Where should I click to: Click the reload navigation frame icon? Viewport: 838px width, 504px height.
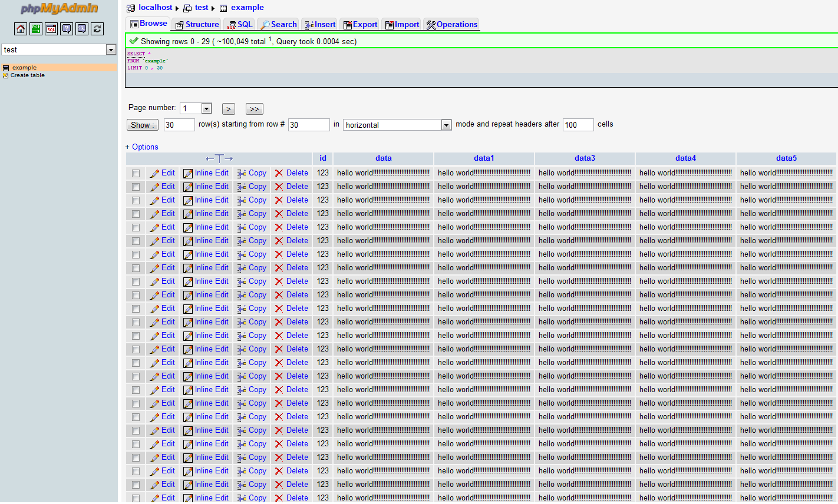pyautogui.click(x=97, y=29)
